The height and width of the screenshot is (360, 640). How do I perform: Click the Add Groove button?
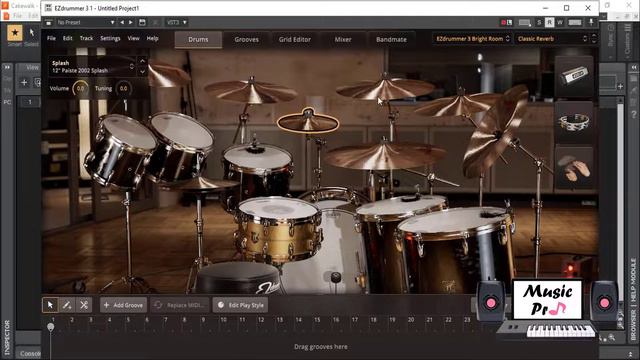point(123,305)
